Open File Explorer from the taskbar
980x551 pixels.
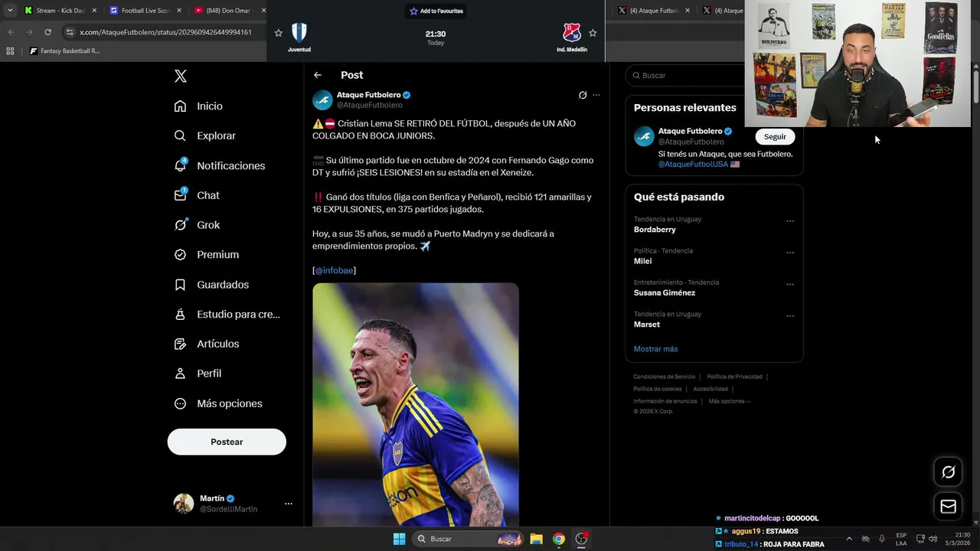(537, 539)
